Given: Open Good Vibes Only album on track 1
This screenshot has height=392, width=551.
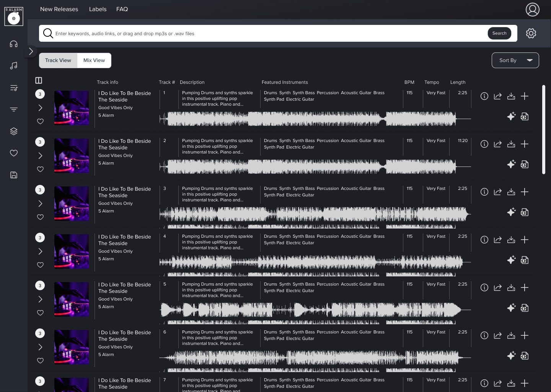Looking at the screenshot, I should coord(116,108).
